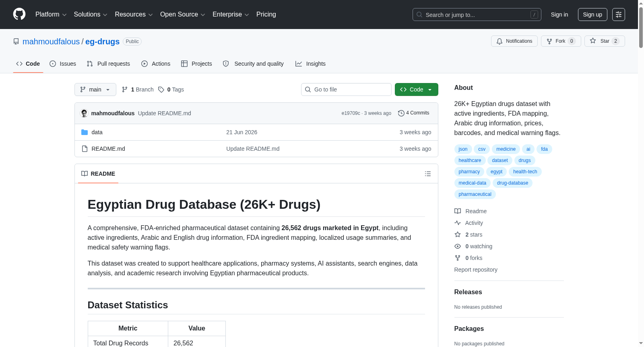Expand the Resources menu

(x=134, y=15)
